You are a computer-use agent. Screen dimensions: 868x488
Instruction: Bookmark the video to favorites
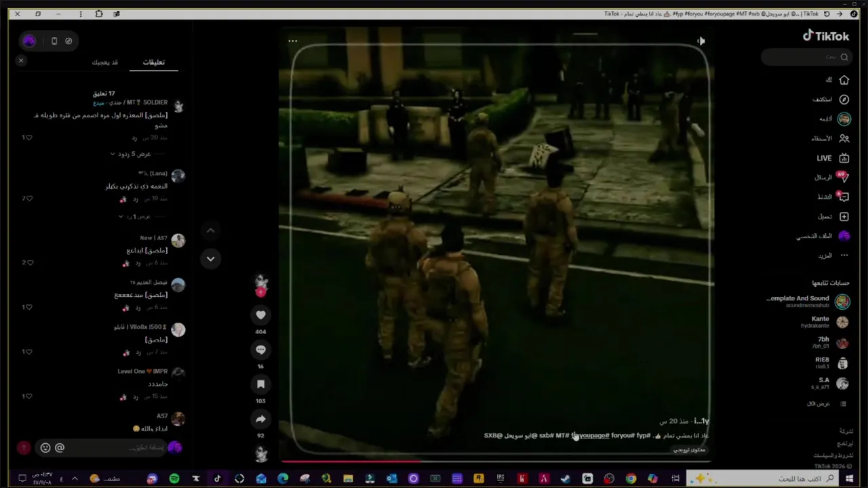pyautogui.click(x=260, y=384)
